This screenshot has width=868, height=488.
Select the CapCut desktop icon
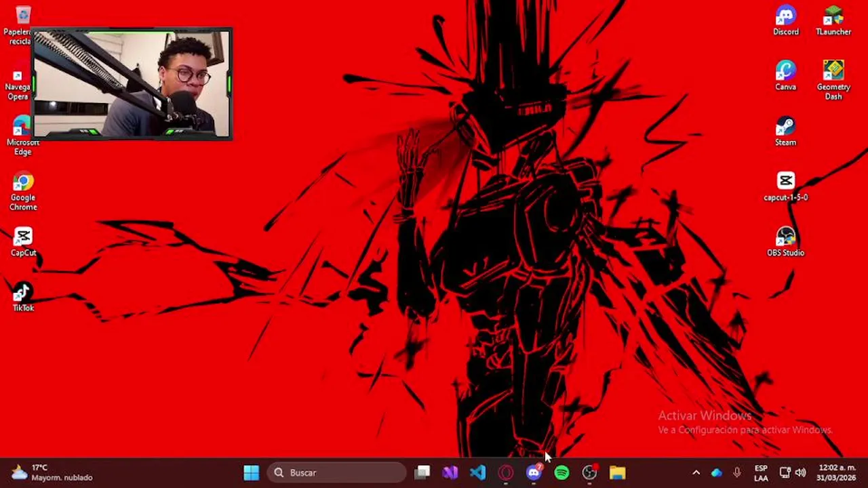pyautogui.click(x=23, y=242)
